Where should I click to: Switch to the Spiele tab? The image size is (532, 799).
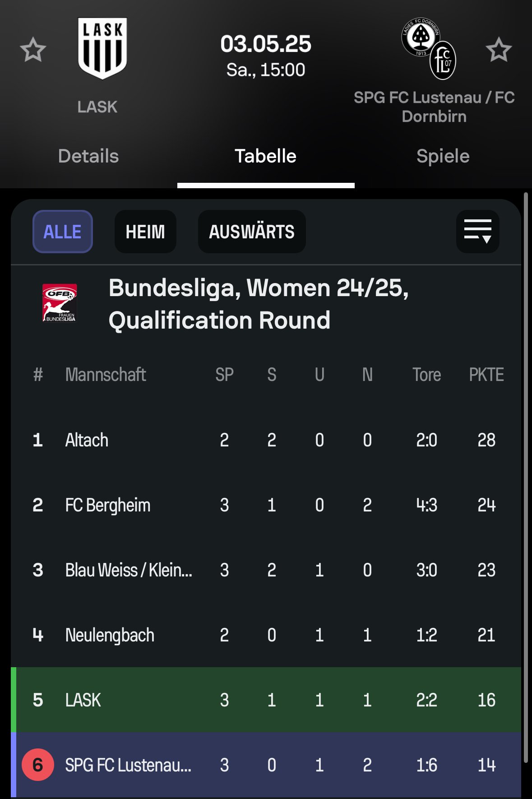pos(443,156)
